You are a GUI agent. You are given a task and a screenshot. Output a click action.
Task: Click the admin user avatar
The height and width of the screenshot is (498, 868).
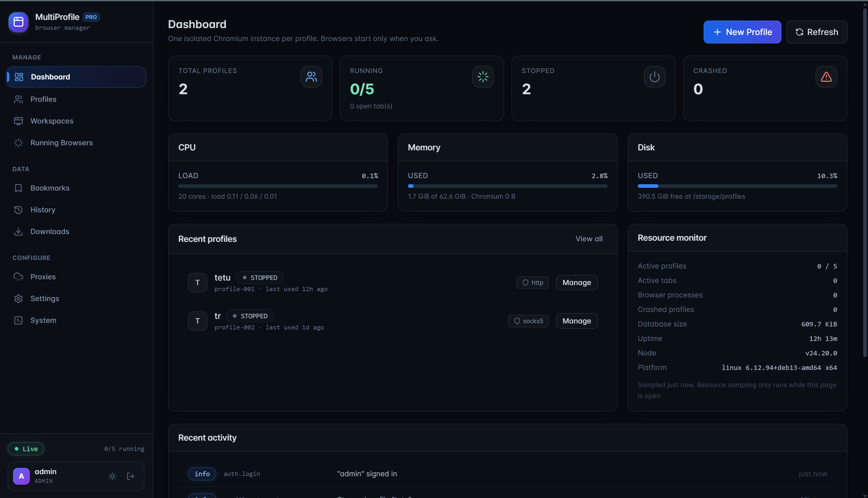coord(21,476)
